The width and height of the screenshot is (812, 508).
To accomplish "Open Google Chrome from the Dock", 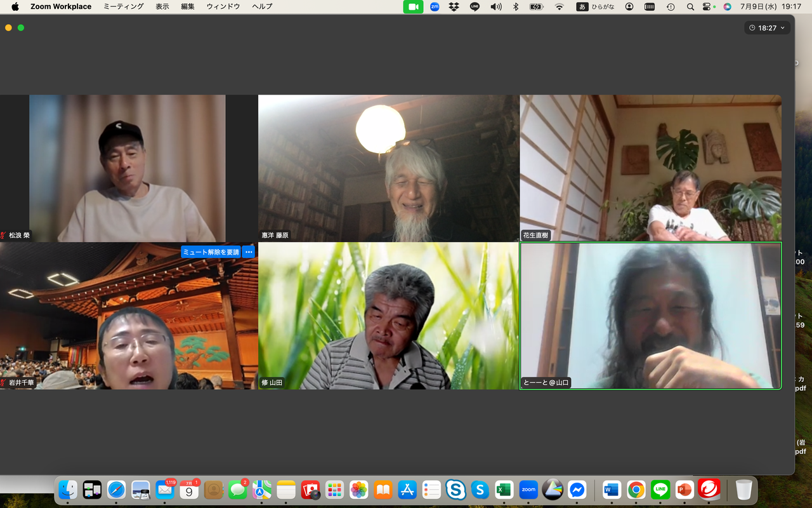I will pyautogui.click(x=636, y=490).
